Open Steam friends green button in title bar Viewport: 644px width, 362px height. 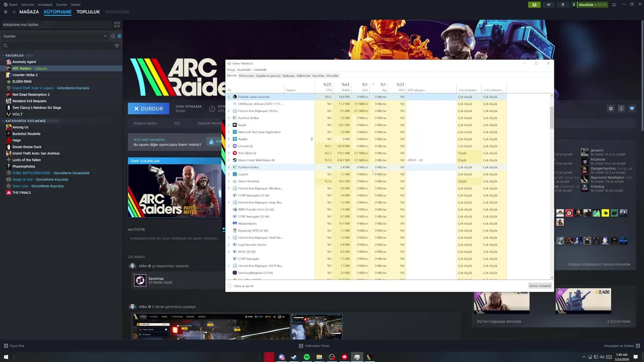[534, 5]
